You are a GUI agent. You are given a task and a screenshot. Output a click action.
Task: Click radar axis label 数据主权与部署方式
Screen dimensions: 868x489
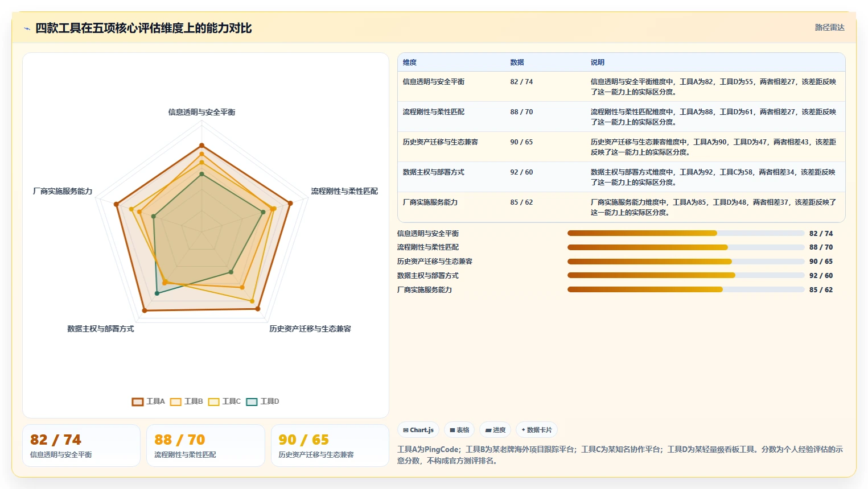coord(101,329)
